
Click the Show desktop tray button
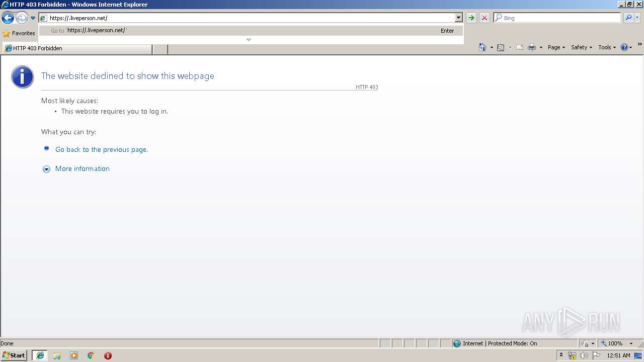(638, 355)
